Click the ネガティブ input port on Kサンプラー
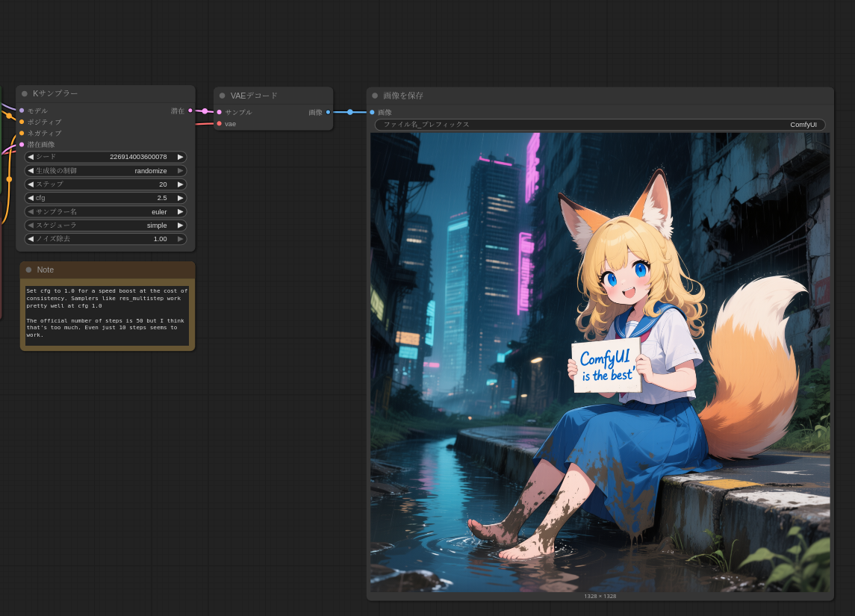 click(x=22, y=133)
